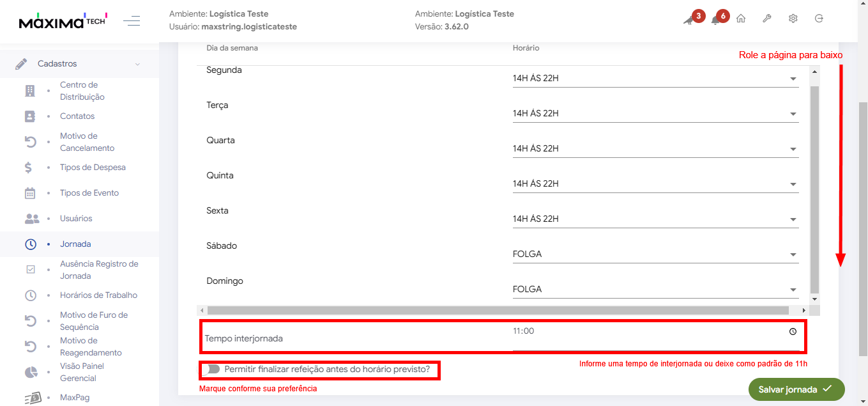Click the table scroll left arrow
This screenshot has height=406, width=868.
(x=202, y=310)
